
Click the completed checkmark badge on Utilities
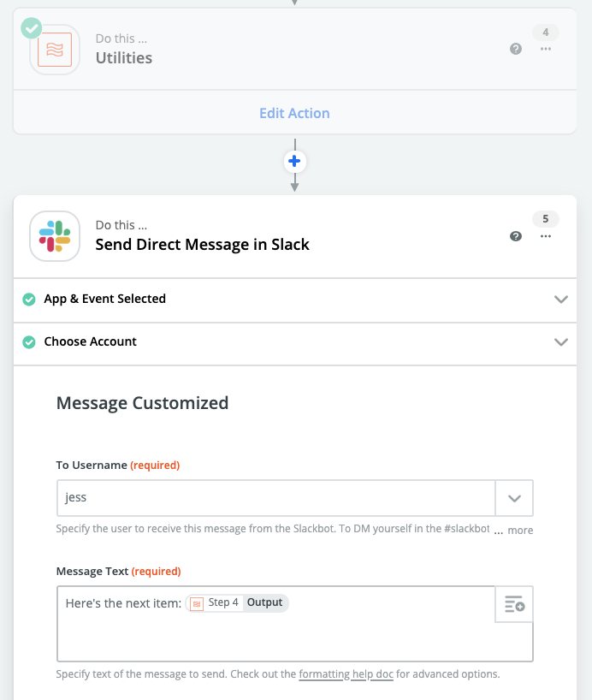(31, 27)
